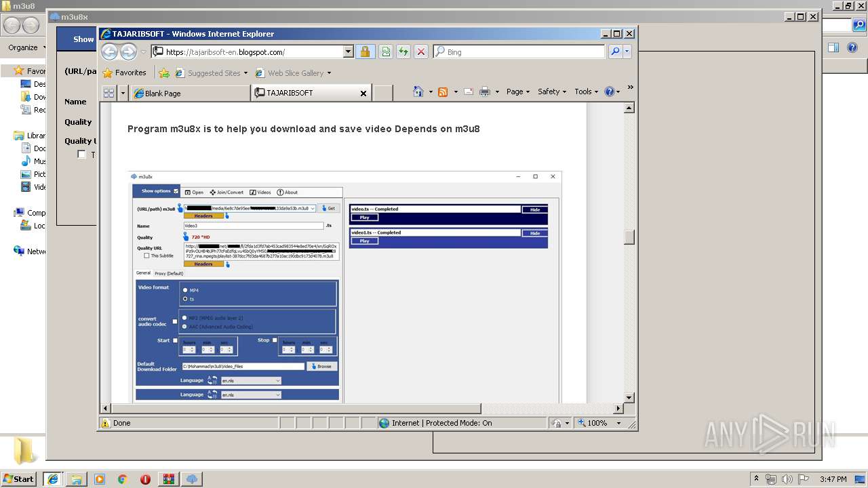This screenshot has width=868, height=488.
Task: Expand the feeds dropdown arrow
Action: point(455,91)
